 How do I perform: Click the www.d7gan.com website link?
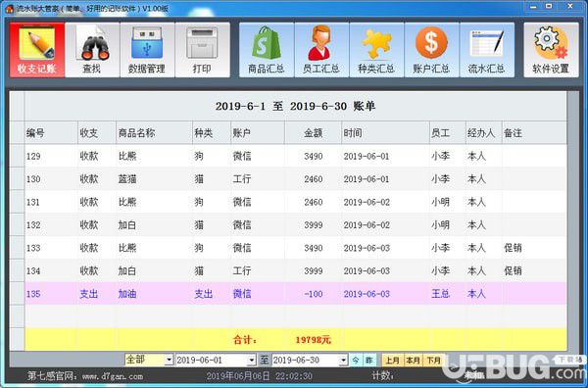coord(113,376)
